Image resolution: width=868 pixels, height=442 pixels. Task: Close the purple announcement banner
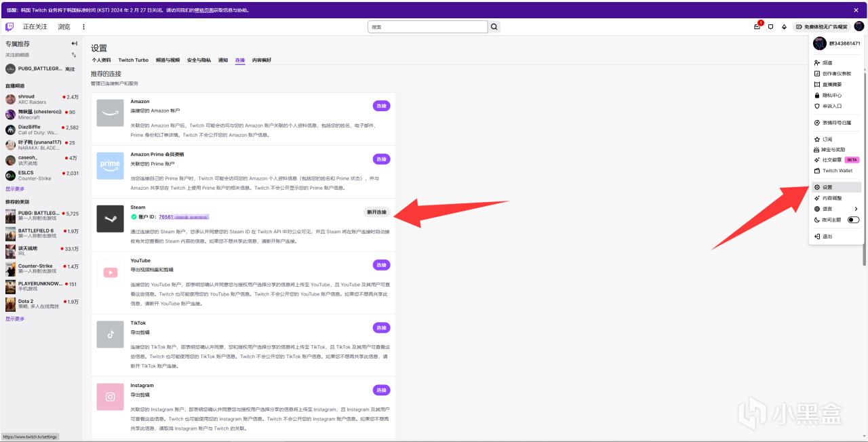[x=856, y=10]
